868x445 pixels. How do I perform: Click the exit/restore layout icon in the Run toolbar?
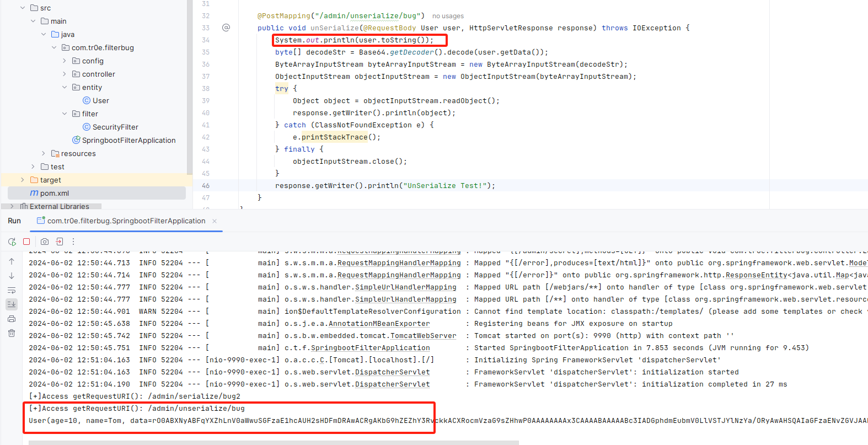(60, 242)
